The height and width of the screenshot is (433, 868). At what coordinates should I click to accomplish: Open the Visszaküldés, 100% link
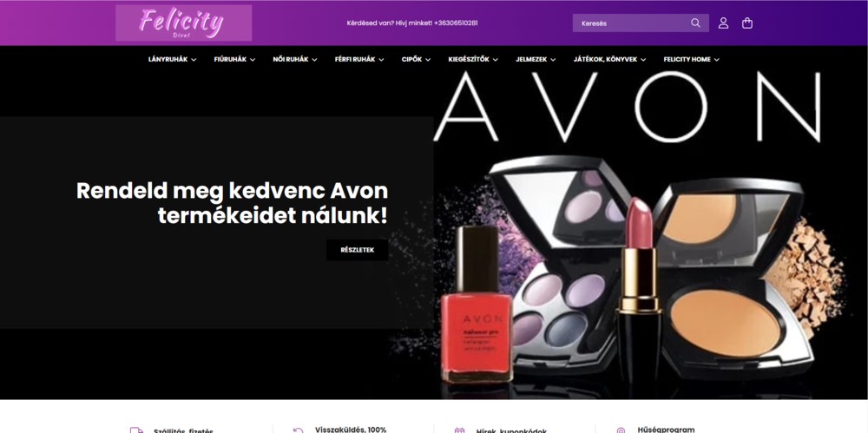[351, 430]
